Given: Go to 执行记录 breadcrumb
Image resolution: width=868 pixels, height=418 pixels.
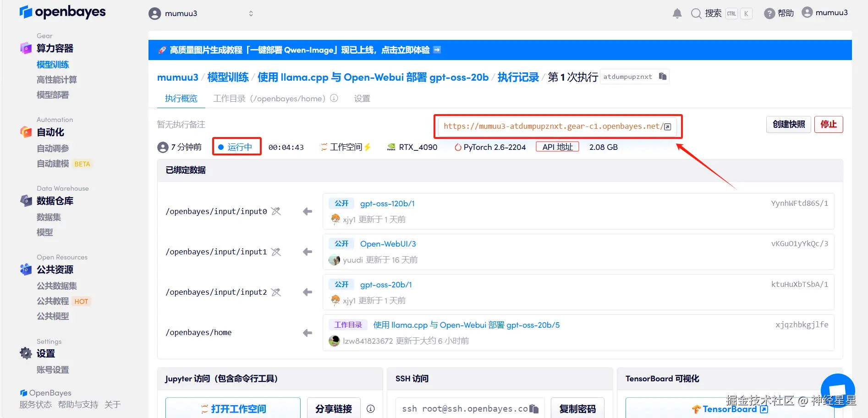Looking at the screenshot, I should tap(518, 77).
